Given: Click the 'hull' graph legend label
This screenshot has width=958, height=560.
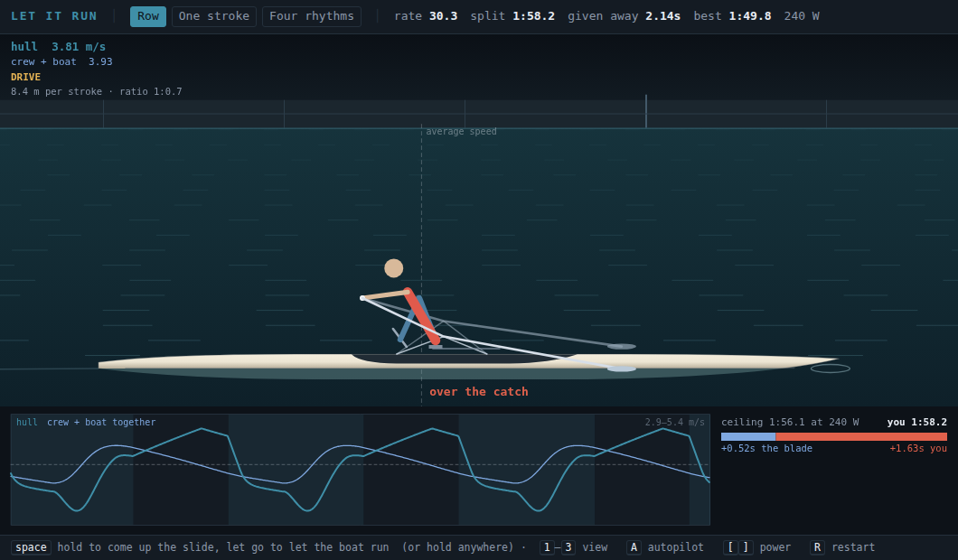Looking at the screenshot, I should [27, 422].
